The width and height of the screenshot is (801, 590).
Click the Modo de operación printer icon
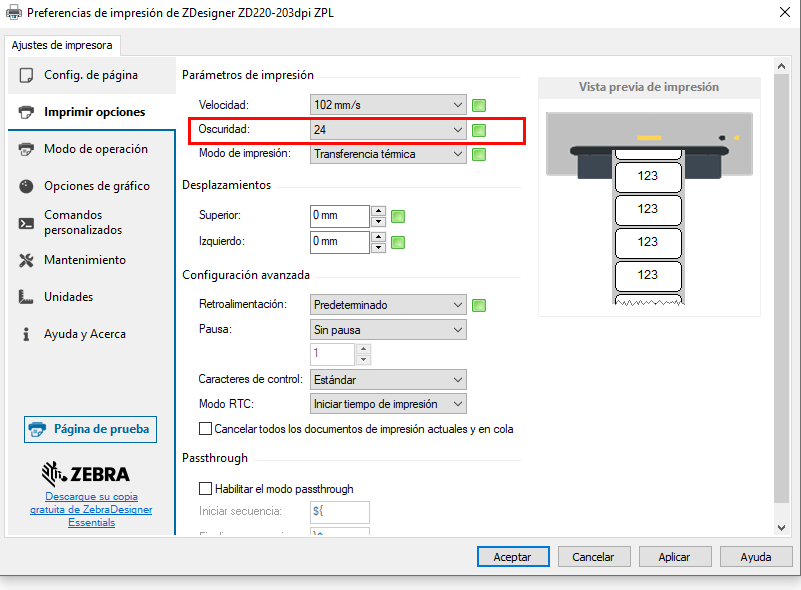pos(27,149)
